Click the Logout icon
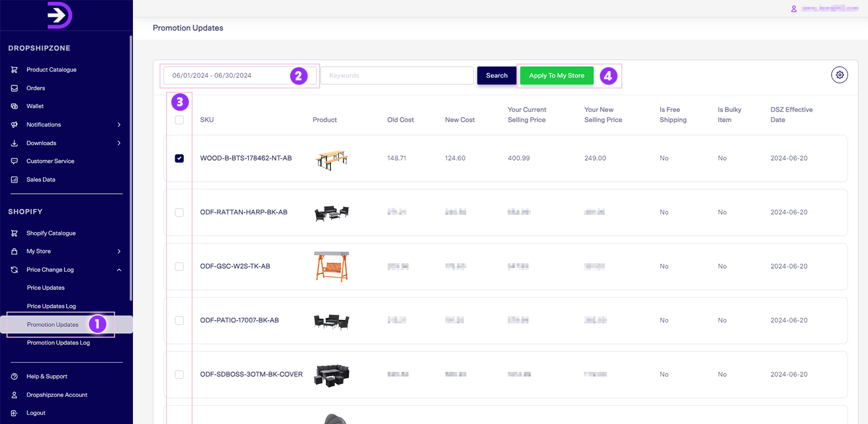 (x=15, y=413)
